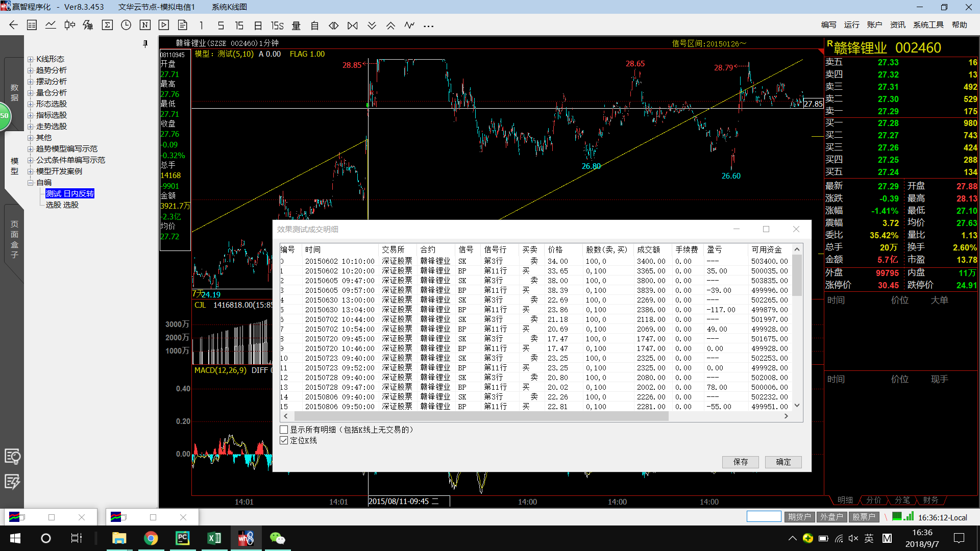
Task: Open the 运行 menu
Action: coord(851,24)
